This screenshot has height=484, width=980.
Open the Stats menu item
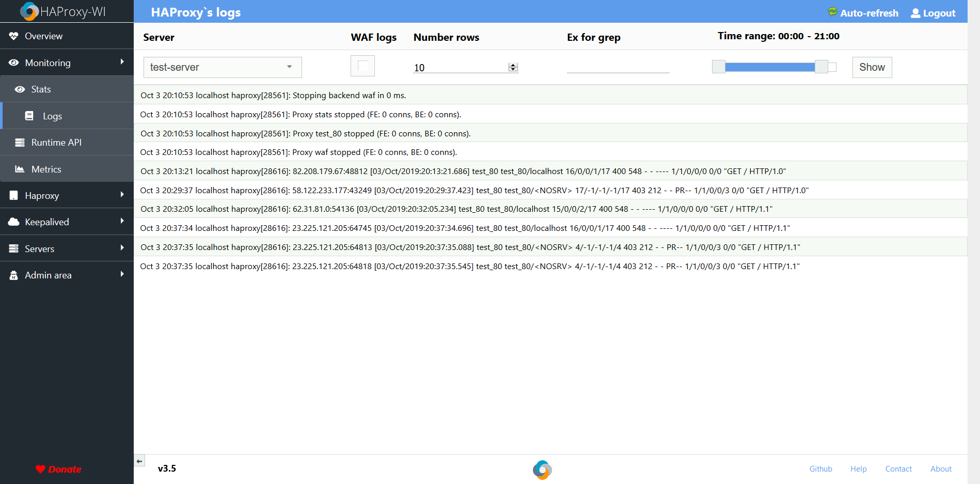click(x=67, y=89)
